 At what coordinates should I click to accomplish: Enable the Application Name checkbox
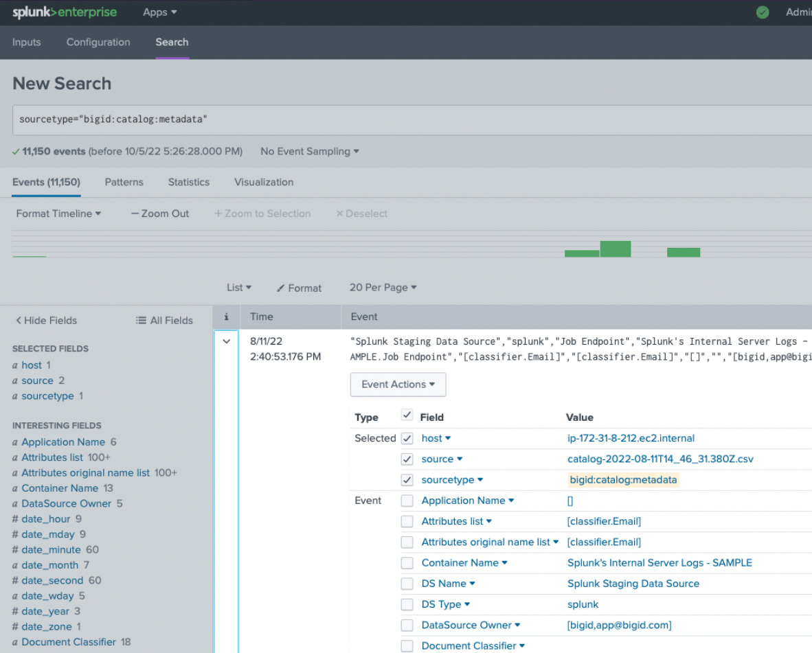coord(407,501)
